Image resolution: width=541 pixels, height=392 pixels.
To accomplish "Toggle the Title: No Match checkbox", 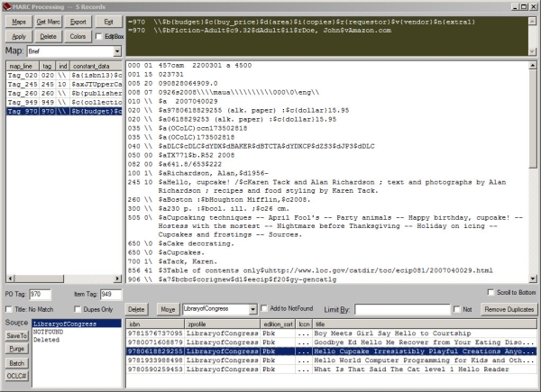I will click(9, 309).
